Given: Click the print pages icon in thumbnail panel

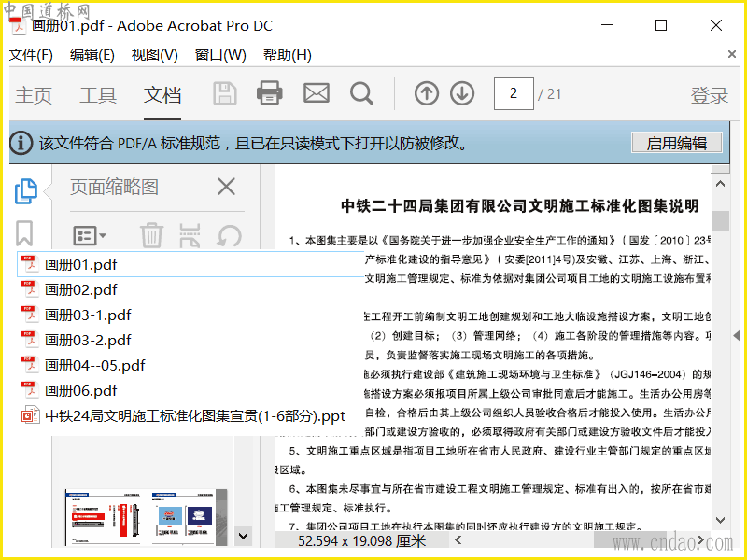Looking at the screenshot, I should point(190,235).
